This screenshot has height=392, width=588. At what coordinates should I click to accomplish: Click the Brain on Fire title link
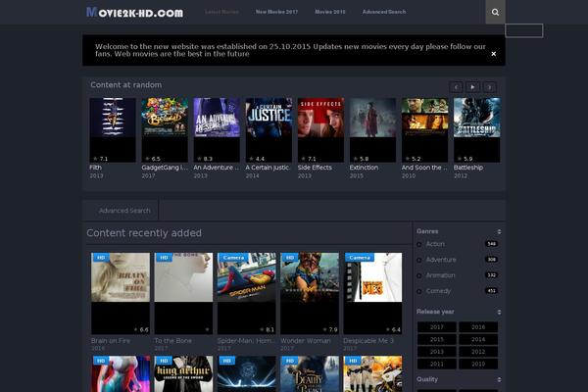(111, 341)
